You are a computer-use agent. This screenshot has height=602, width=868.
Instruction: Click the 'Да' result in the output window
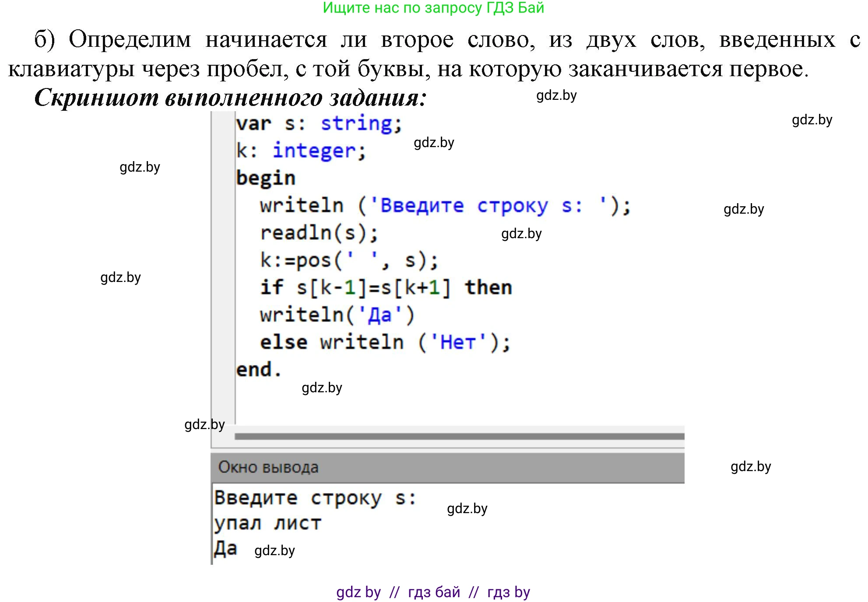point(225,548)
